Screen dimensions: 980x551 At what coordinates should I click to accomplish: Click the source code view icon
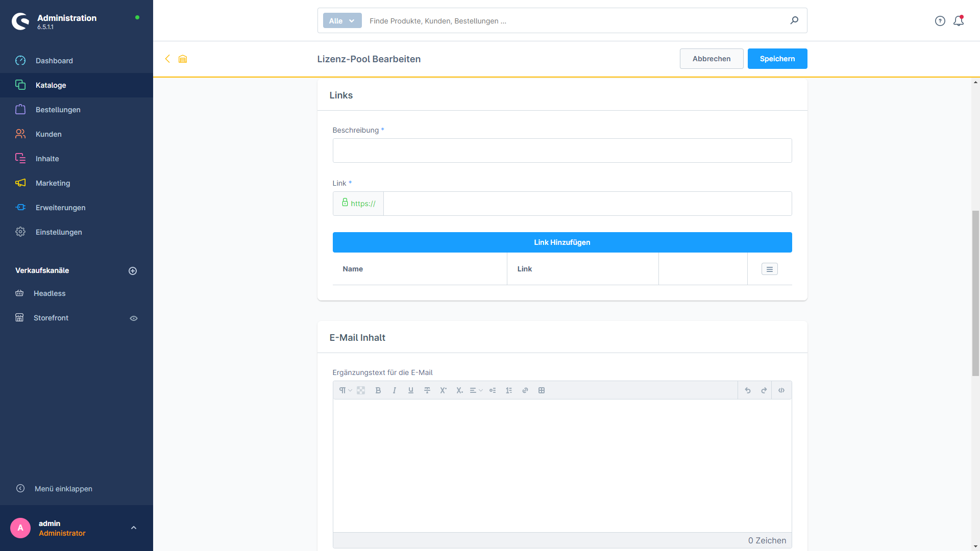(x=781, y=390)
